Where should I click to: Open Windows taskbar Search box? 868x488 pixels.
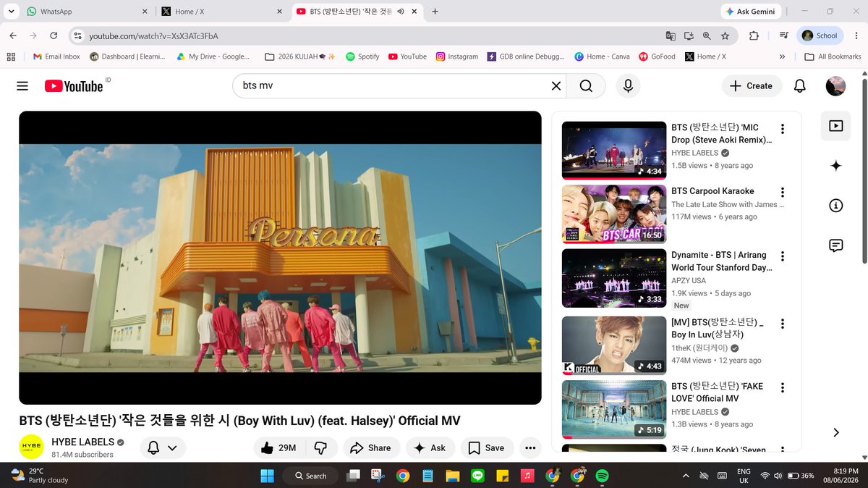[310, 476]
